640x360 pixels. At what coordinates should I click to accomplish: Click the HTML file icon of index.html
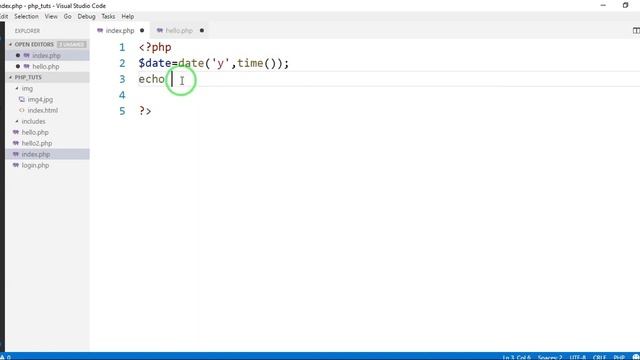pos(22,111)
